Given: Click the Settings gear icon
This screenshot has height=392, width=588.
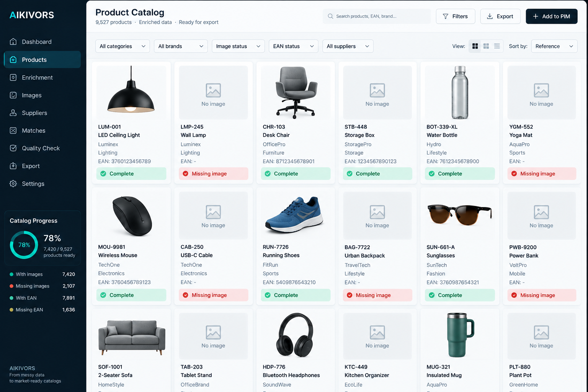Looking at the screenshot, I should [13, 184].
